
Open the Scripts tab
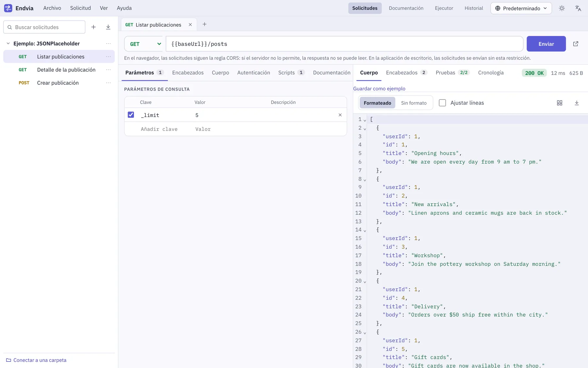pyautogui.click(x=291, y=73)
